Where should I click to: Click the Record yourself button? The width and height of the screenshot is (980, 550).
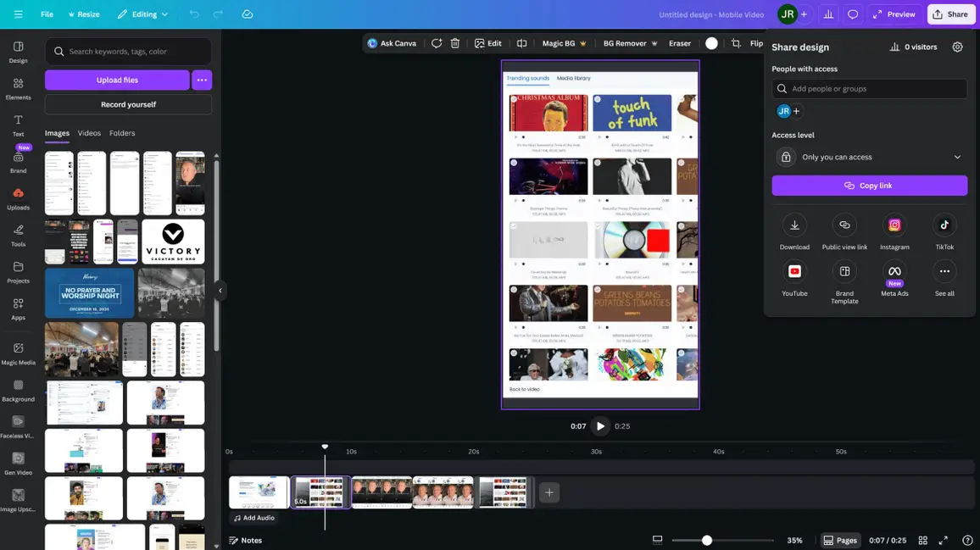(x=128, y=104)
